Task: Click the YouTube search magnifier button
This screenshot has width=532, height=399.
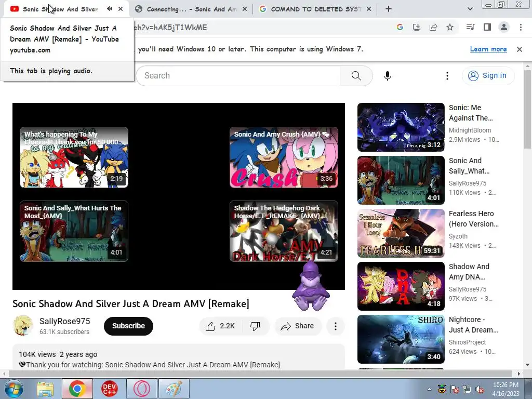Action: pyautogui.click(x=356, y=76)
